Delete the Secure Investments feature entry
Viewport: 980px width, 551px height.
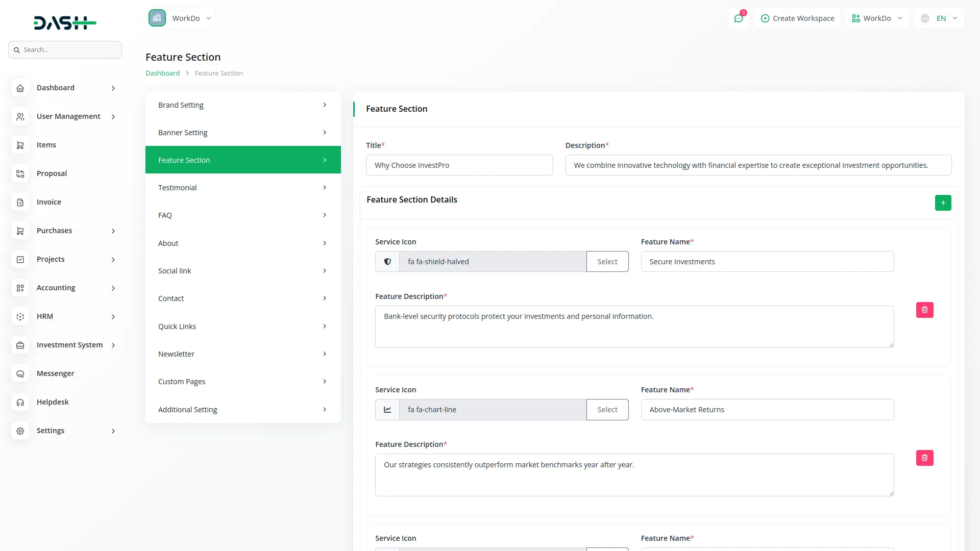[x=924, y=310]
